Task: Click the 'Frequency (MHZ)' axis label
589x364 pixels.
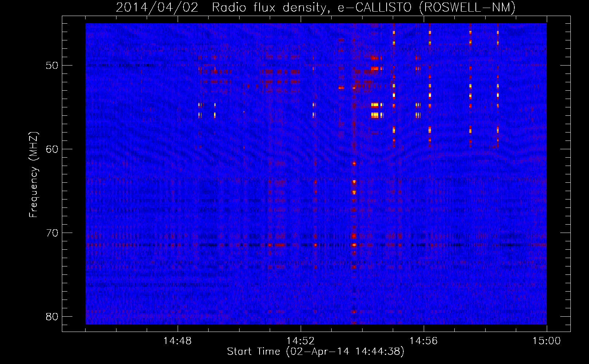Action: click(33, 175)
